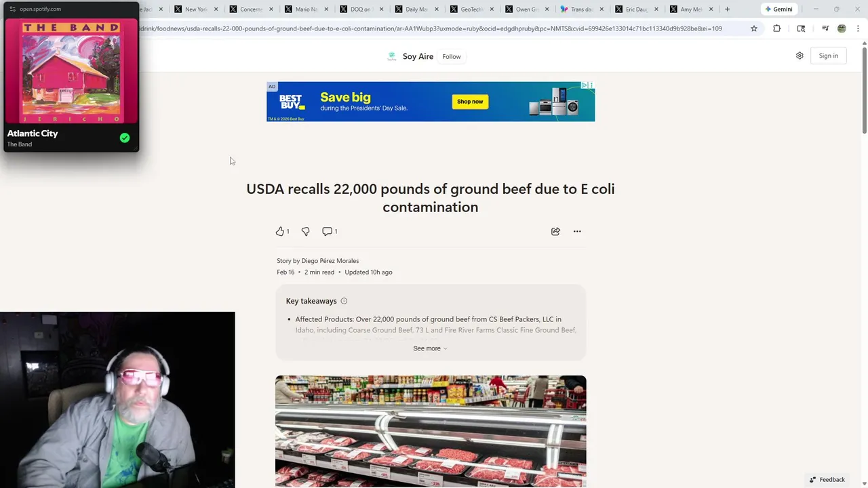Image resolution: width=868 pixels, height=488 pixels.
Task: Open page settings gear icon
Action: click(x=800, y=56)
